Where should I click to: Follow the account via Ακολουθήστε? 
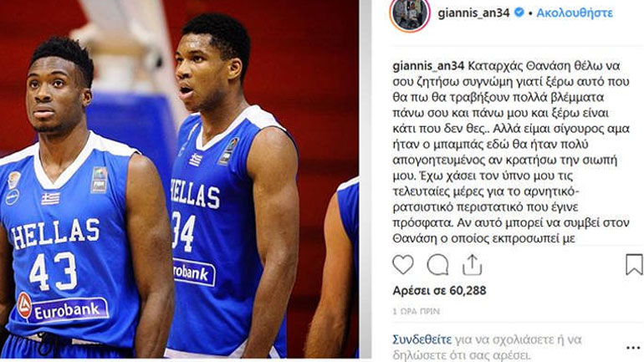click(575, 13)
